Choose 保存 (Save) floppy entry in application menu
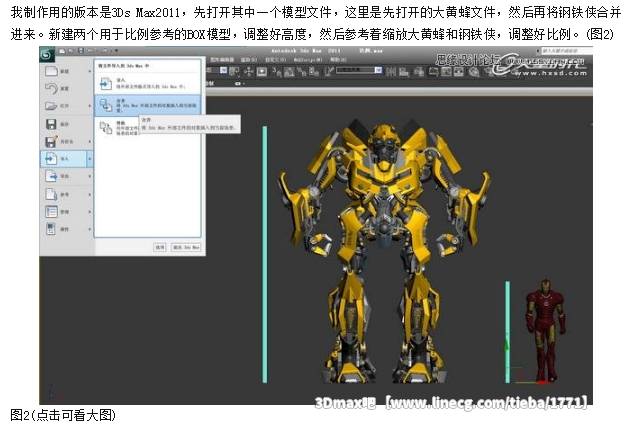This screenshot has width=627, height=422. click(66, 124)
